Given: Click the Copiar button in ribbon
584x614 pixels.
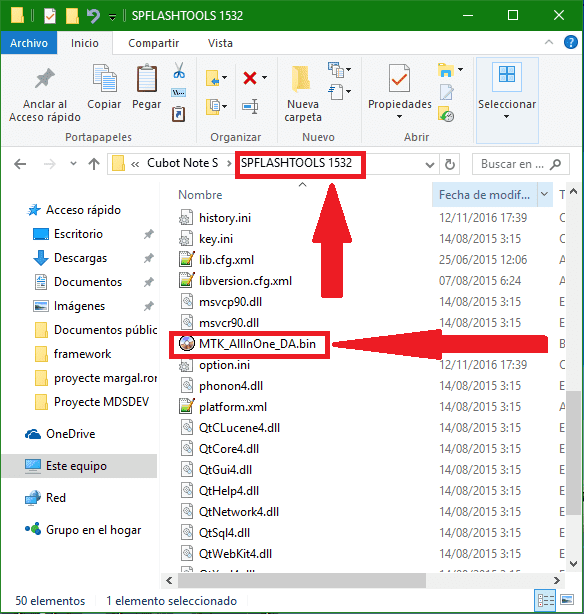Looking at the screenshot, I should point(104,88).
